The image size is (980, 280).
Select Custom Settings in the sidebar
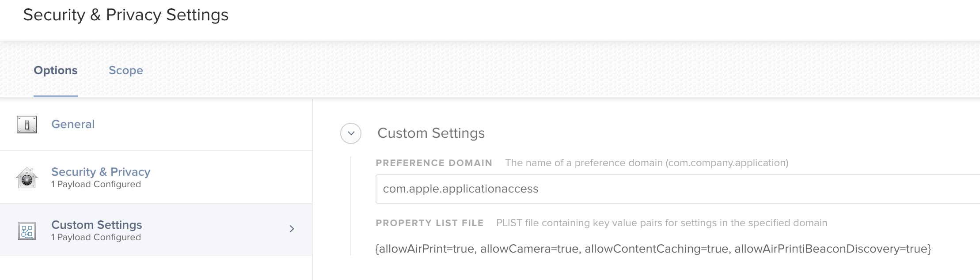coord(156,230)
